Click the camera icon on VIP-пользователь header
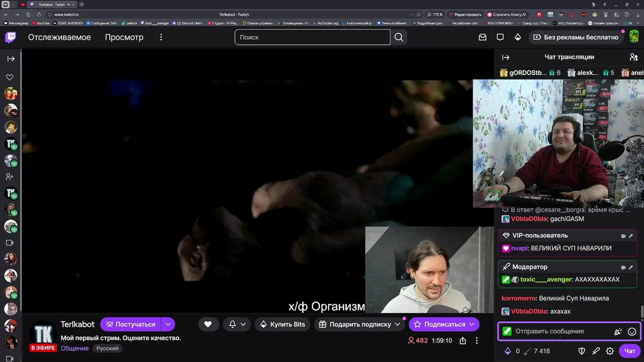Image resolution: width=644 pixels, height=362 pixels. [x=623, y=236]
